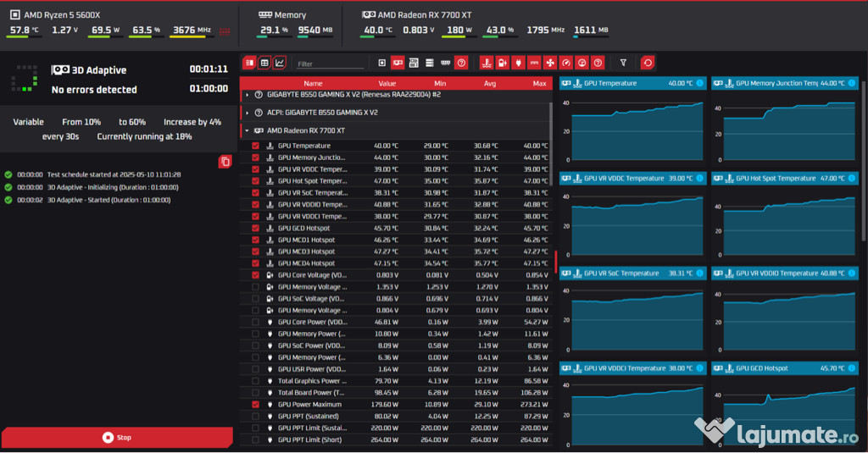Click red dots grid icon beside CPU MHz
This screenshot has width=868, height=453.
pos(225,31)
